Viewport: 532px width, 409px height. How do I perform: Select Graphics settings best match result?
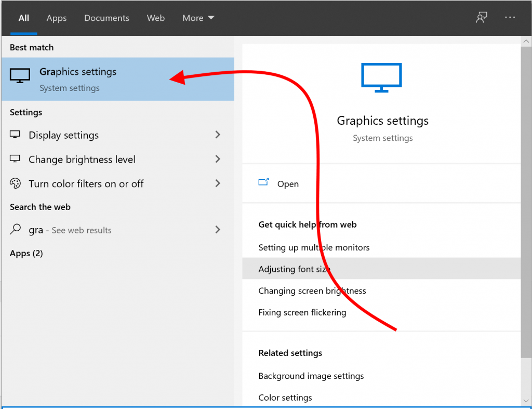[118, 79]
